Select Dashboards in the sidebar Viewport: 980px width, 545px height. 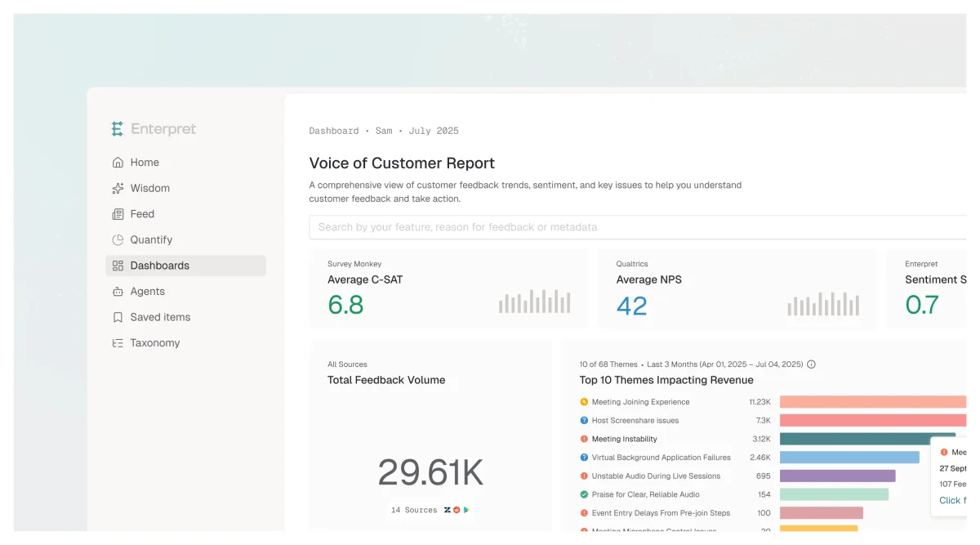coord(160,265)
